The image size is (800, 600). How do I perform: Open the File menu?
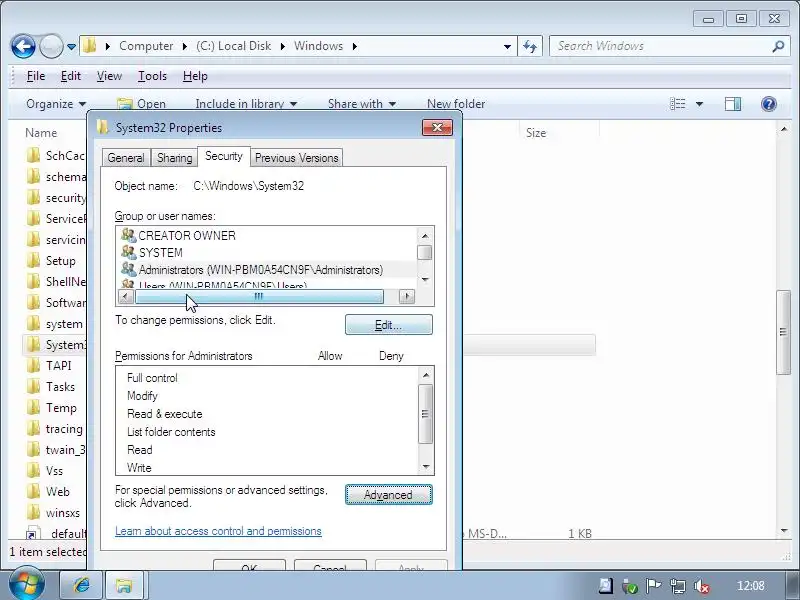[36, 76]
